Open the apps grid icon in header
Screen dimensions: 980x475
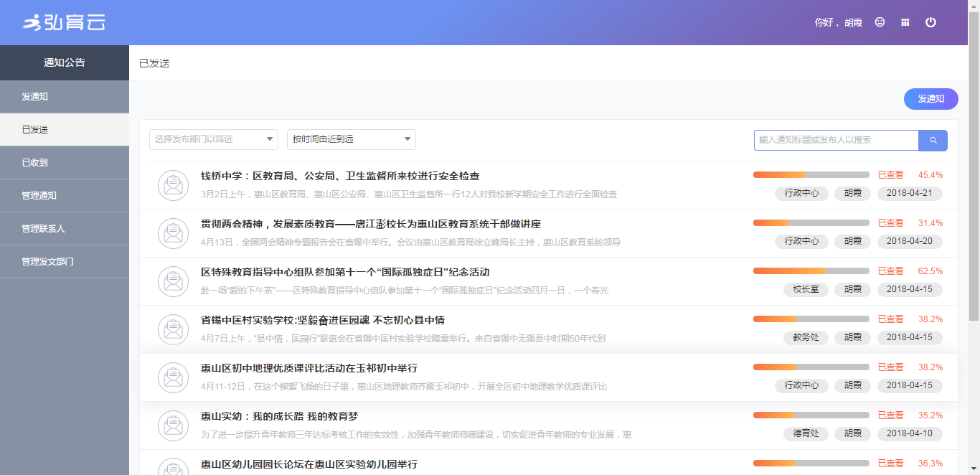point(905,22)
